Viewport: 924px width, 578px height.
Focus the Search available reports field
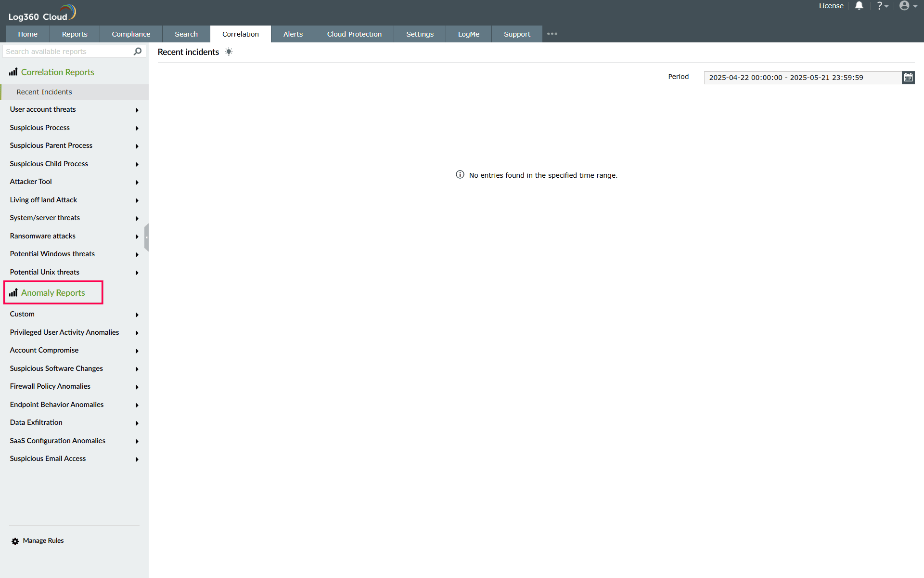point(67,52)
